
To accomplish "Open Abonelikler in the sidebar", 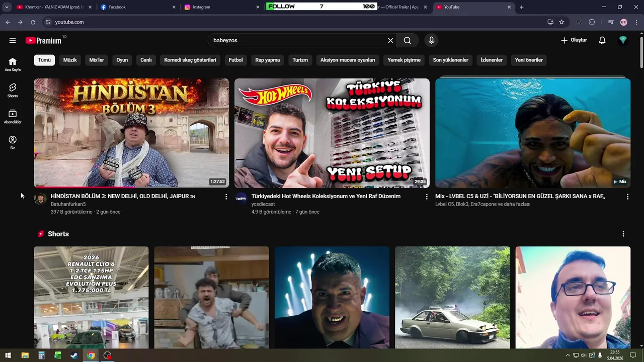I will pyautogui.click(x=13, y=117).
